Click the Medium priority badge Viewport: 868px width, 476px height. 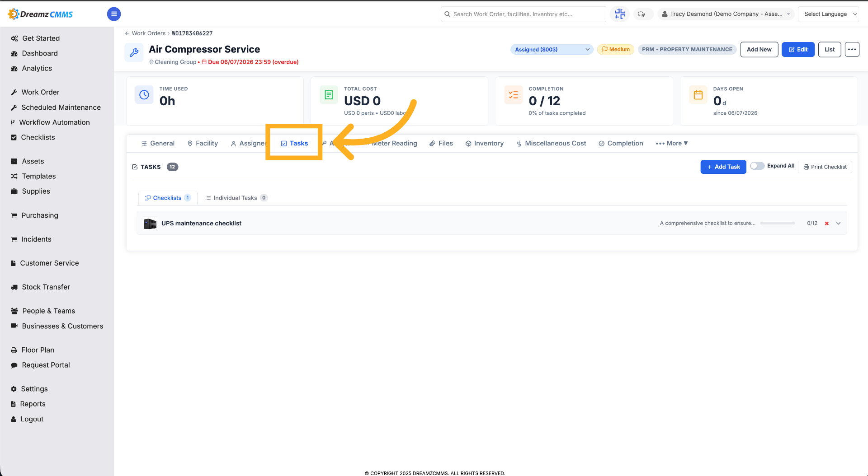(616, 49)
